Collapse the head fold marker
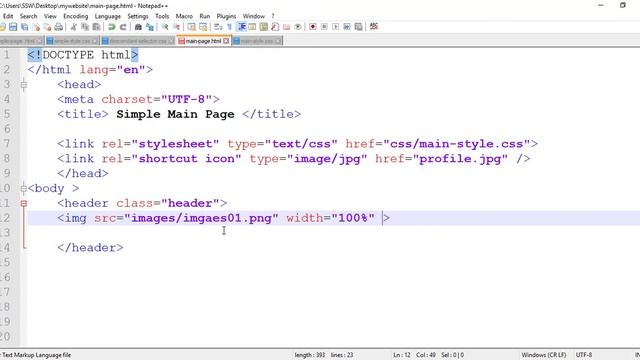The image size is (640, 360). click(x=24, y=84)
